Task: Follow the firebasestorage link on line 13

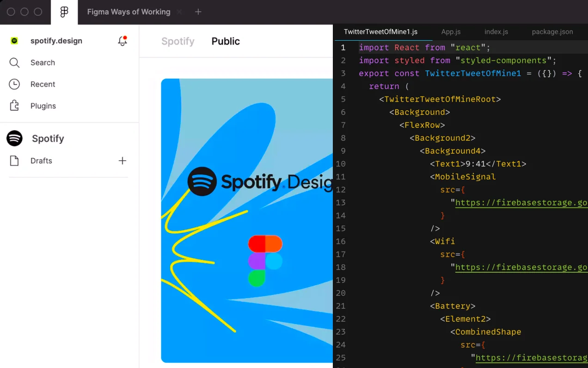Action: [521, 202]
